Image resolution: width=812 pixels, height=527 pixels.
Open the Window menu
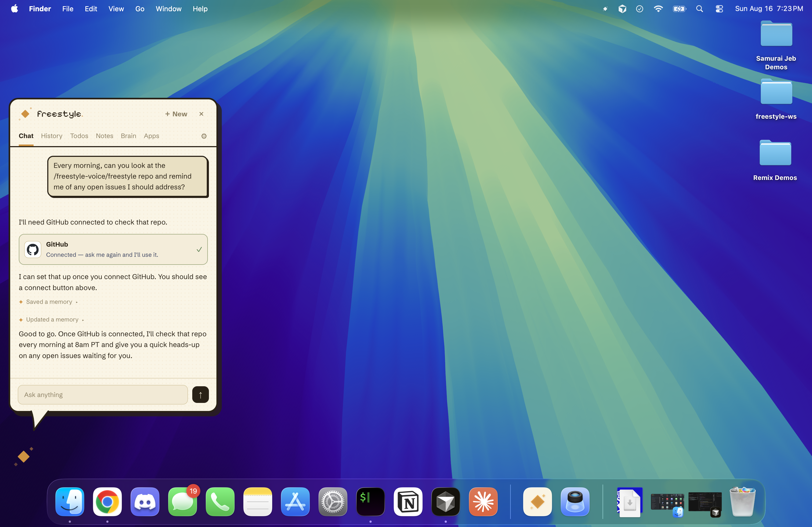[169, 9]
